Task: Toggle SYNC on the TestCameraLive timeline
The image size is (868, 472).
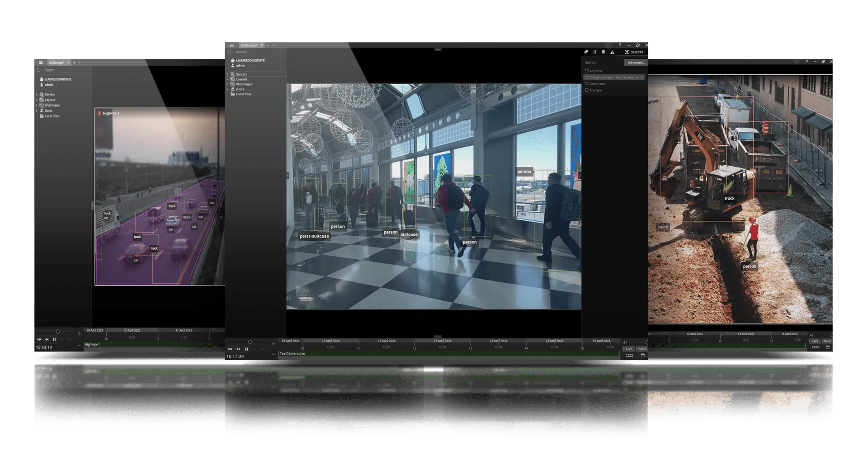Action: point(642,349)
